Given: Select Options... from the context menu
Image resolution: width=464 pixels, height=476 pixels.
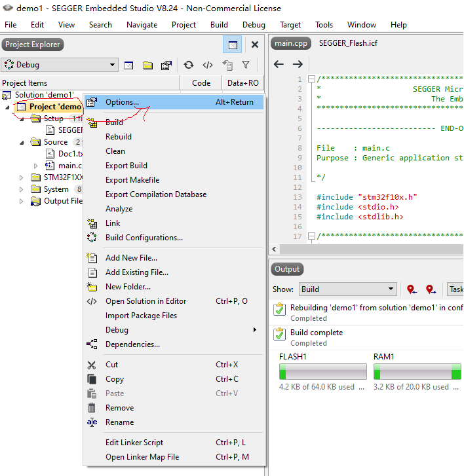Looking at the screenshot, I should [x=123, y=102].
